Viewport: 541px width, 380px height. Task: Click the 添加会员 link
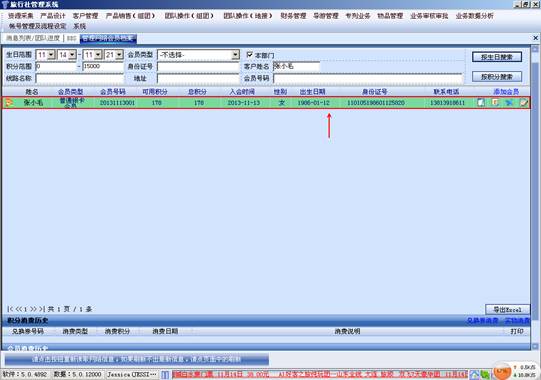point(506,92)
